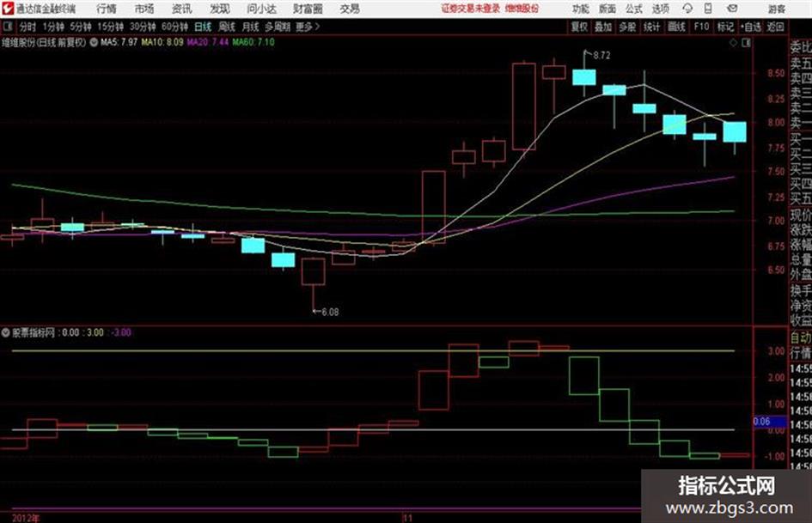Click the 通达信 app logo icon
812x523 pixels.
(x=7, y=9)
